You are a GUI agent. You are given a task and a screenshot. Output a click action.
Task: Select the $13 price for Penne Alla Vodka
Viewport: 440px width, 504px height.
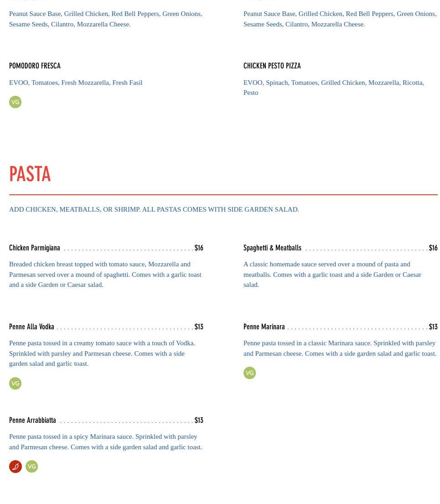(x=199, y=327)
